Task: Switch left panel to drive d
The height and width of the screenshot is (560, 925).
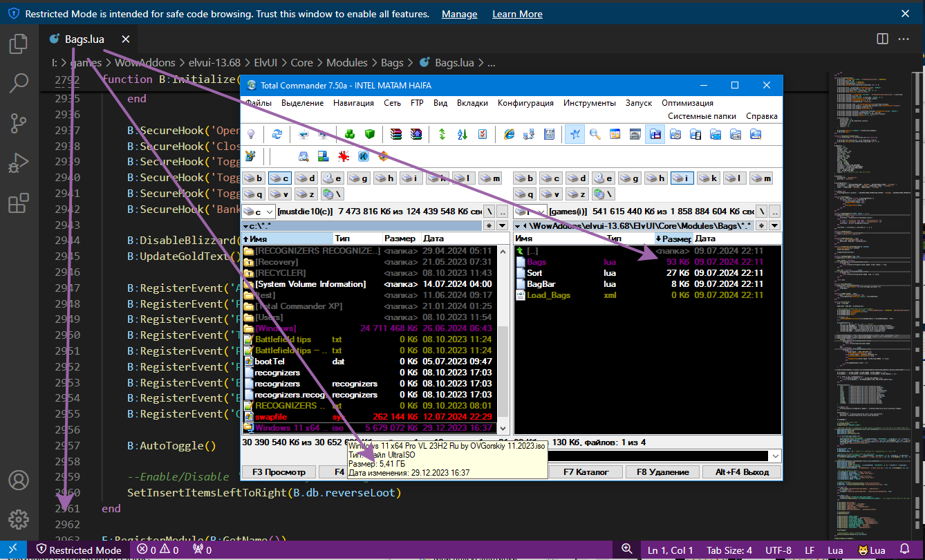Action: (x=306, y=178)
